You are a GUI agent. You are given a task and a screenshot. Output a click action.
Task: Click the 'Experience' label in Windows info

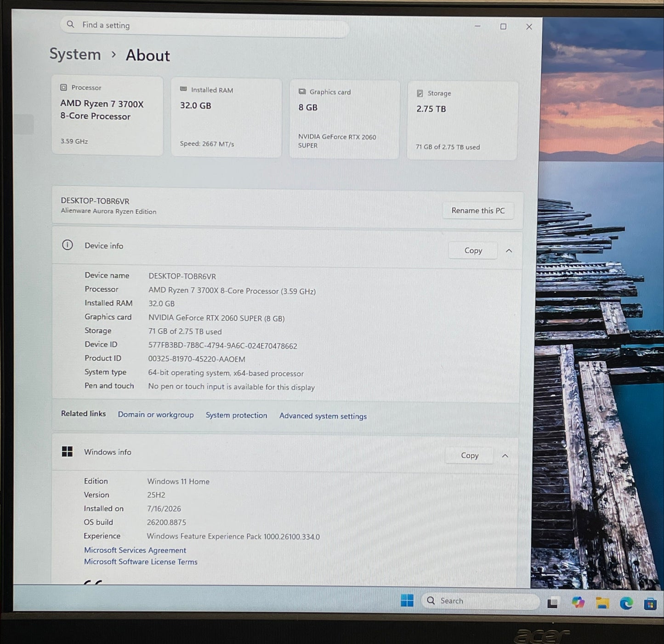pos(102,536)
